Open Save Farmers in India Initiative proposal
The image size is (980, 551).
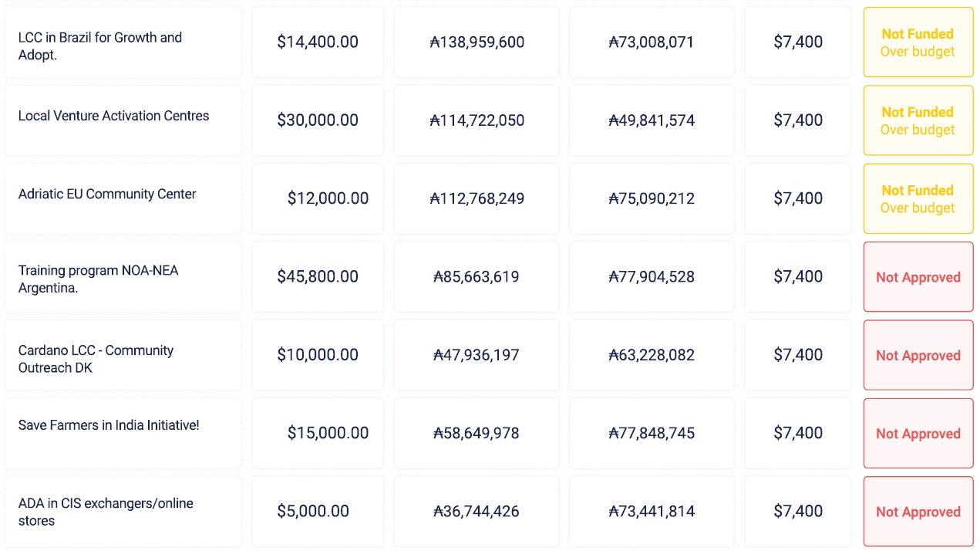[x=109, y=425]
